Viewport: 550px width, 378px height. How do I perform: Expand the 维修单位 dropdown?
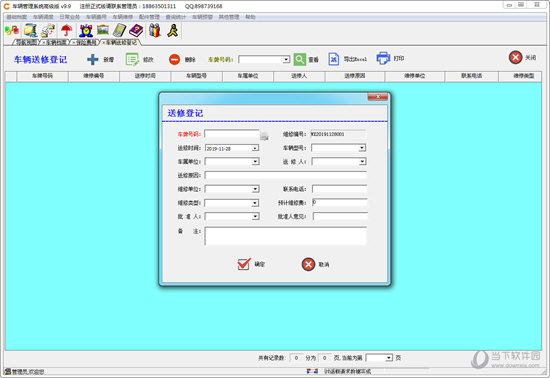point(255,189)
